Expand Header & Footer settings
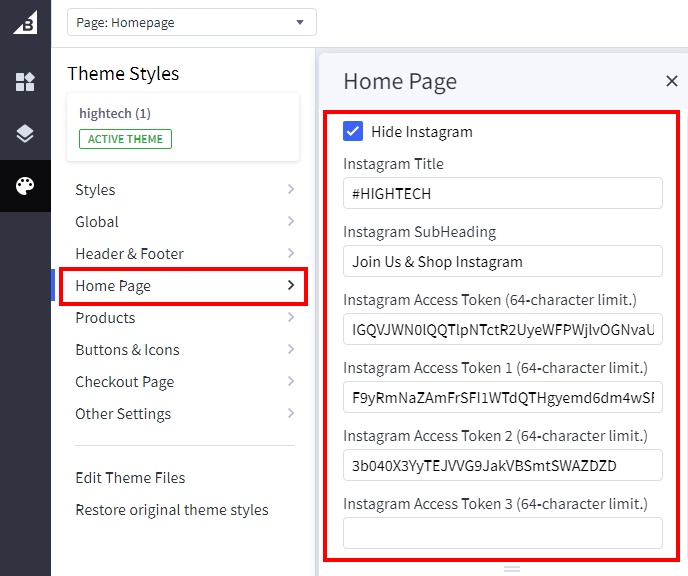The height and width of the screenshot is (576, 688). click(185, 254)
